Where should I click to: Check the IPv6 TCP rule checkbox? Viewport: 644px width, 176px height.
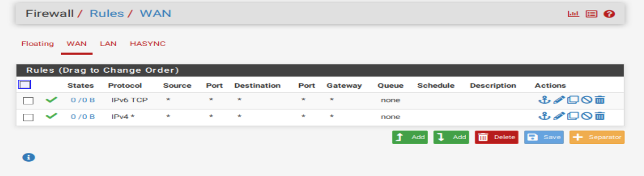pos(28,101)
